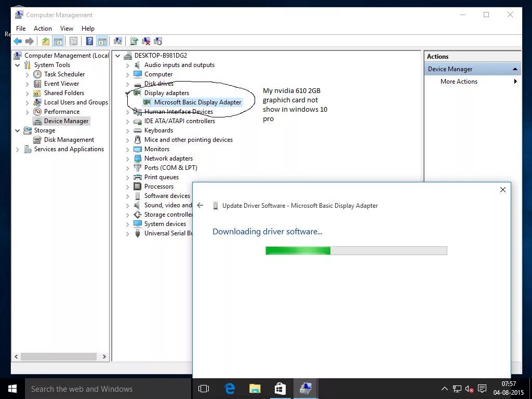This screenshot has width=532, height=399.
Task: Select Local Users and Groups node
Action: click(76, 102)
